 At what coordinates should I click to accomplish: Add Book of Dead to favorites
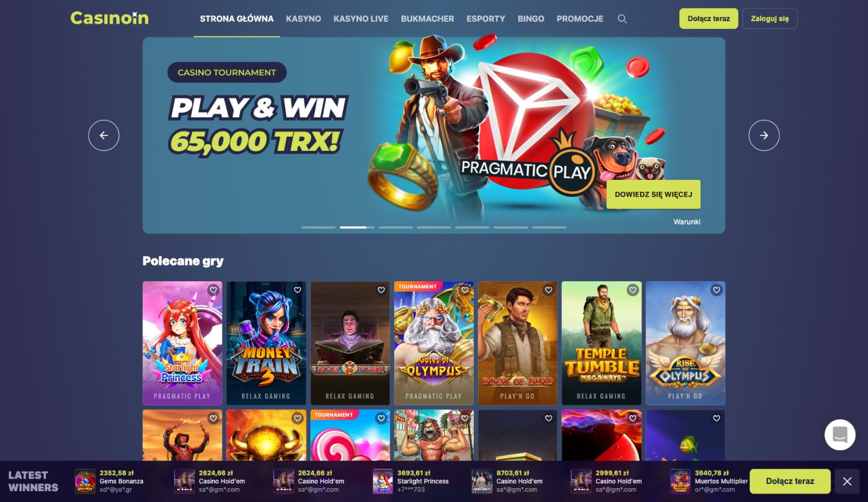point(549,290)
